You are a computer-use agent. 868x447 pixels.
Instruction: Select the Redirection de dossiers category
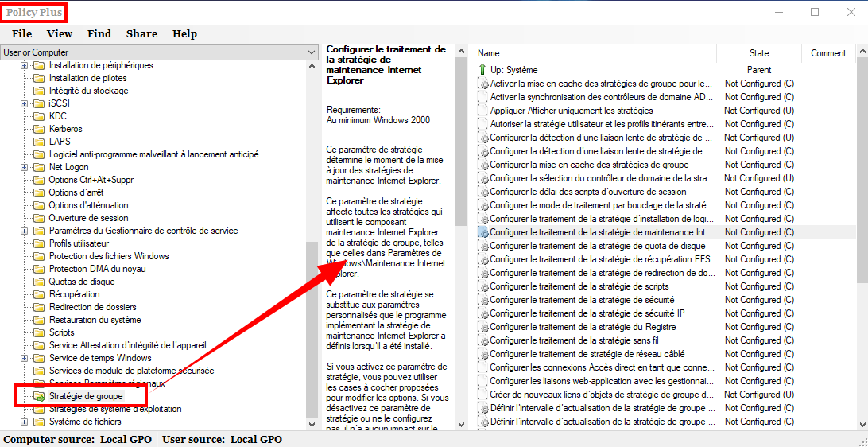point(92,307)
